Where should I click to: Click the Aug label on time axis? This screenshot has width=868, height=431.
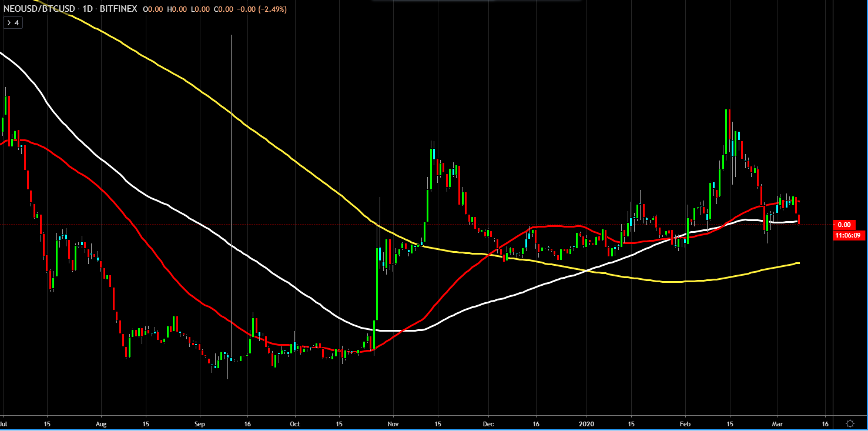[x=101, y=423]
